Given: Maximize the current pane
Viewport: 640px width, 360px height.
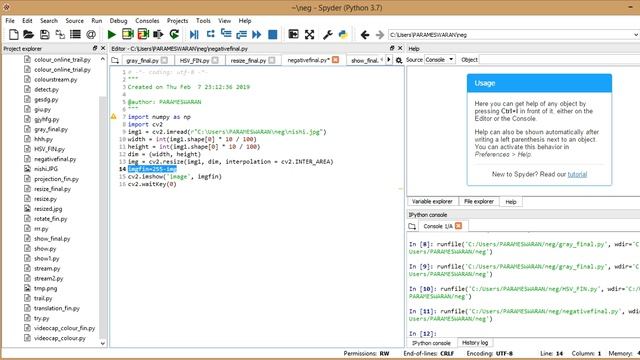Looking at the screenshot, I should 293,35.
